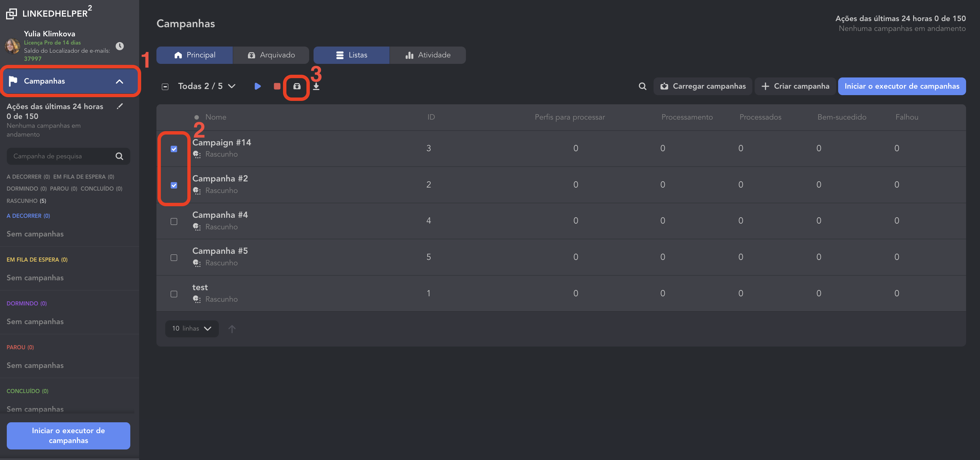Image resolution: width=980 pixels, height=460 pixels.
Task: Select the test campaign checkbox
Action: click(x=174, y=294)
